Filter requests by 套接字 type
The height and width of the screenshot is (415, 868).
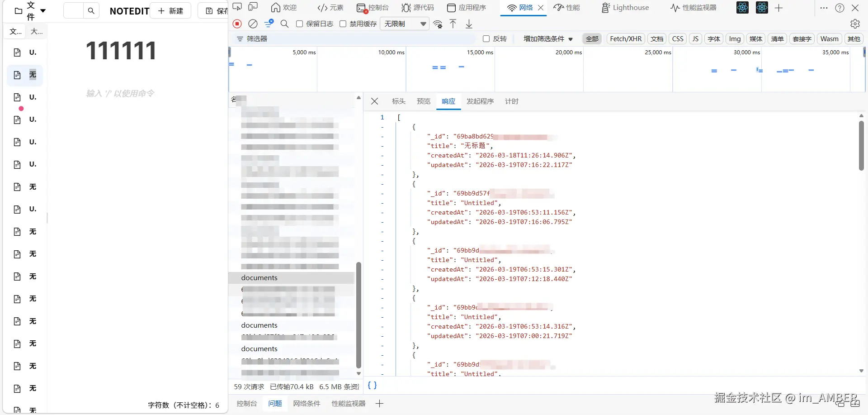802,39
